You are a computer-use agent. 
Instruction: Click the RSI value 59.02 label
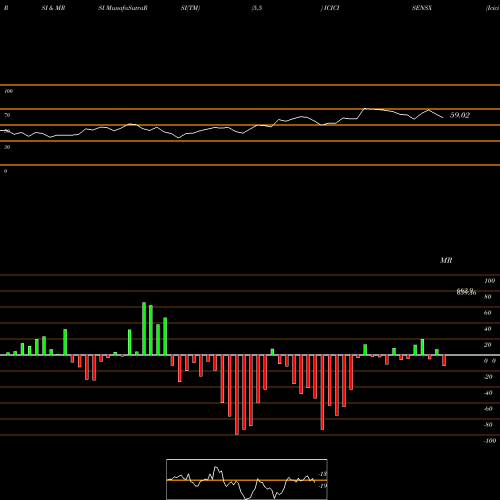(x=460, y=115)
